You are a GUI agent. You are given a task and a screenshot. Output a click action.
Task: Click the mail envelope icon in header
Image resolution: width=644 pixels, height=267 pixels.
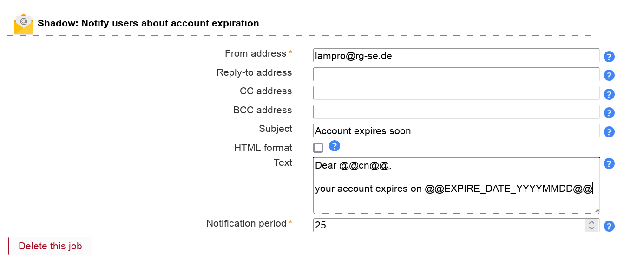tap(24, 24)
